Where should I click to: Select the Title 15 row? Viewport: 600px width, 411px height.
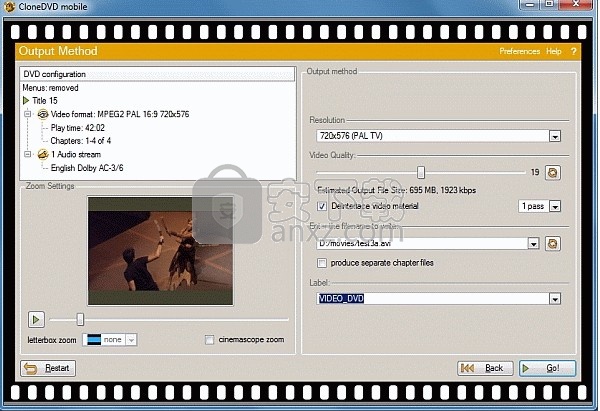[45, 101]
